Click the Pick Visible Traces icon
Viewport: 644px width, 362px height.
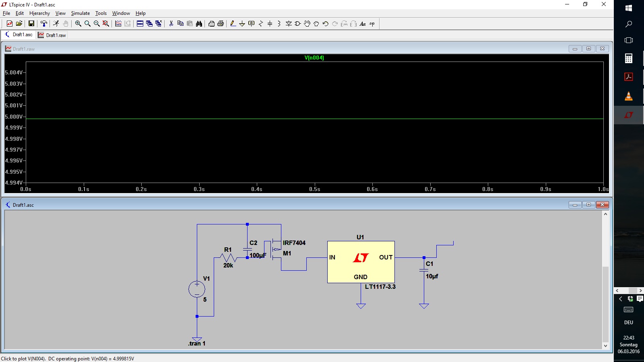(x=118, y=24)
